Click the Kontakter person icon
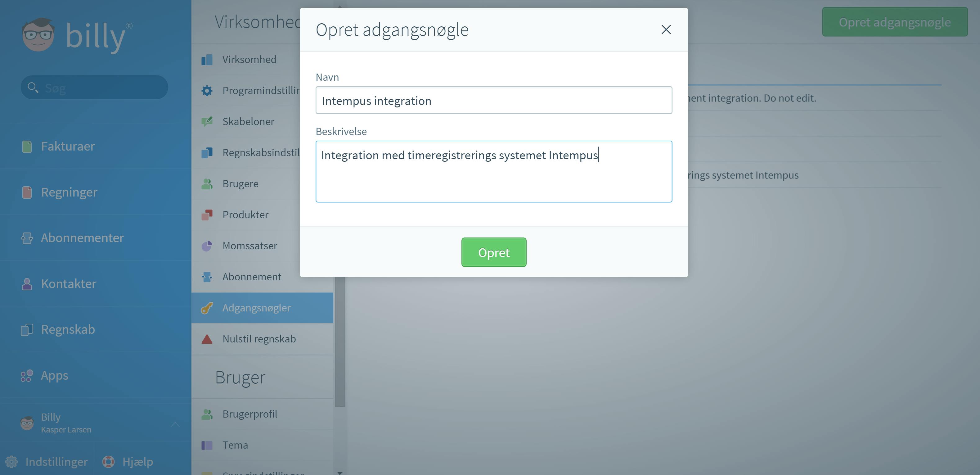Image resolution: width=980 pixels, height=475 pixels. coord(27,283)
